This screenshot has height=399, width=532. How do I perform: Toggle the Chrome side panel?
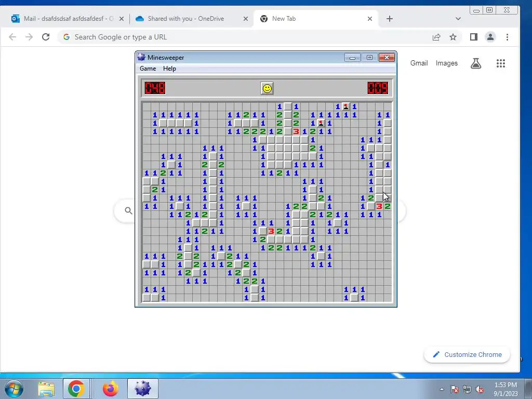474,37
